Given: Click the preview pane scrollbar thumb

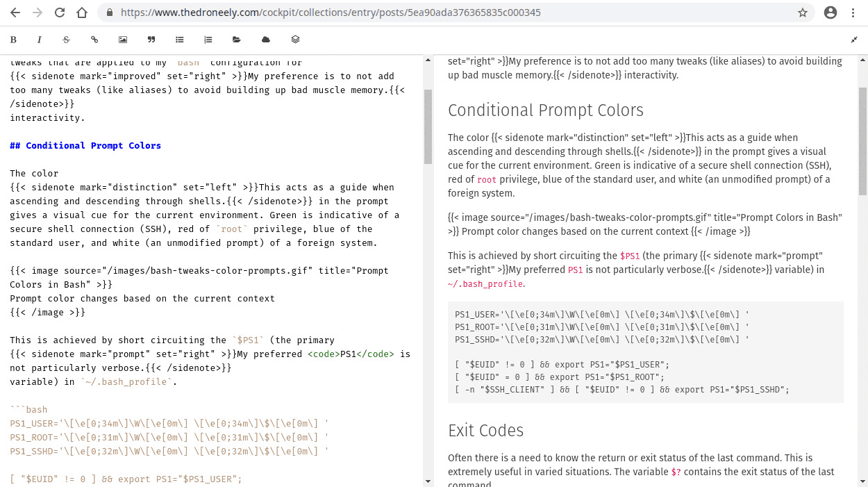Looking at the screenshot, I should (862, 141).
